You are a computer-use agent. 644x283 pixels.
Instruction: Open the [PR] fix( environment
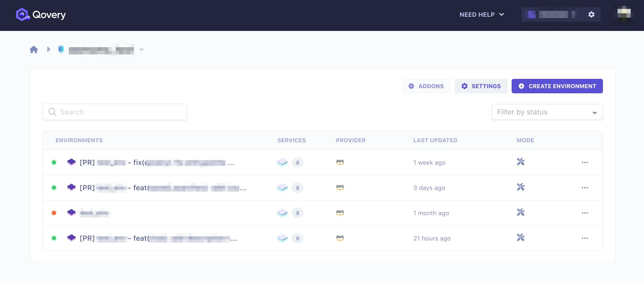[157, 163]
